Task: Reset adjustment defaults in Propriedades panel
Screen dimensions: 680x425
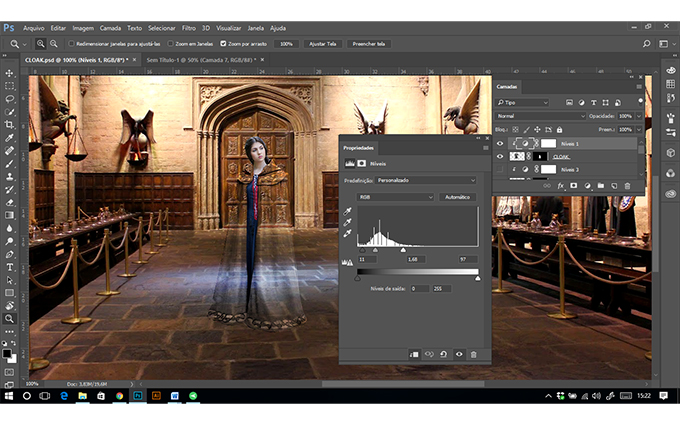Action: pos(443,354)
